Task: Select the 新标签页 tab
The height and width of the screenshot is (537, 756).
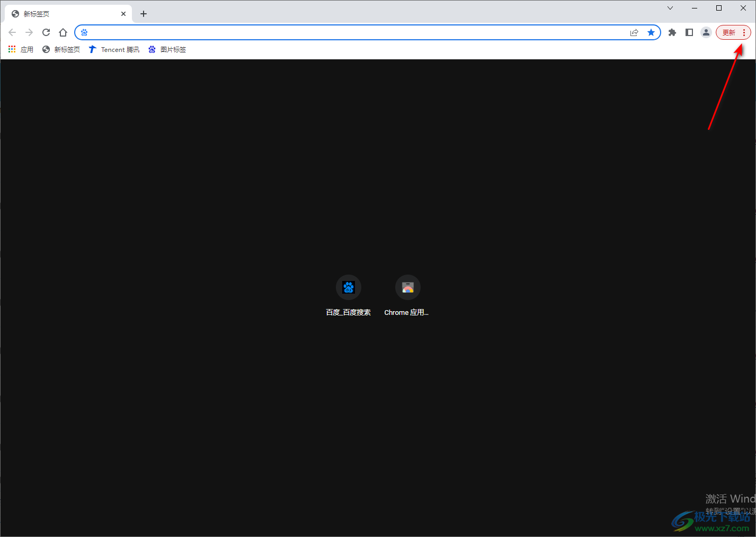Action: pos(69,14)
